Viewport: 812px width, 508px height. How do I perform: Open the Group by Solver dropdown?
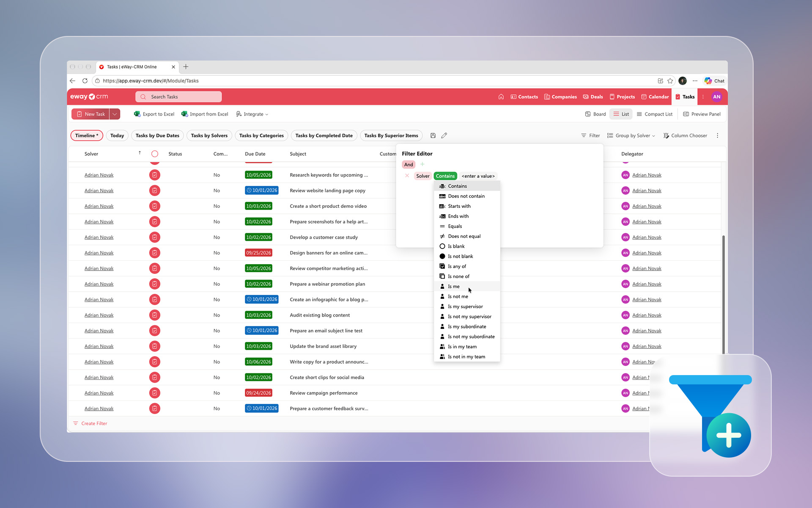[631, 135]
